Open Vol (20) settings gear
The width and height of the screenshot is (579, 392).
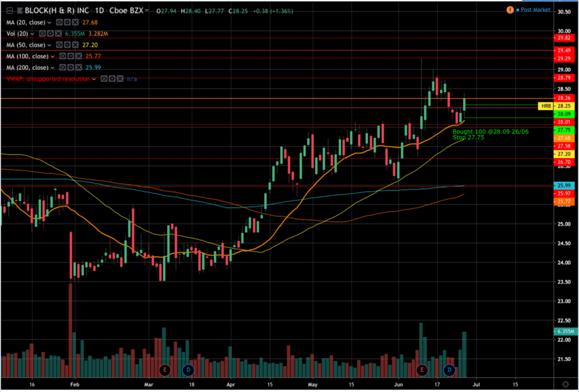coord(50,34)
